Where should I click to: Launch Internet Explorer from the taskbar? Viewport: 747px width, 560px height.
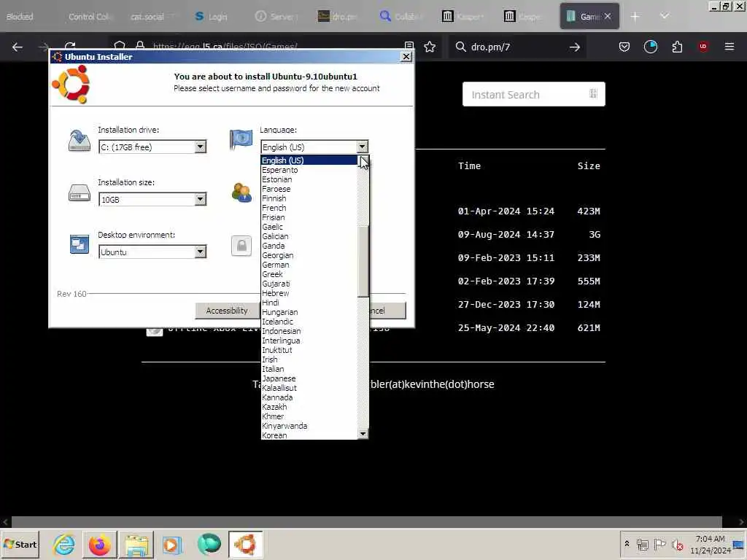[64, 544]
